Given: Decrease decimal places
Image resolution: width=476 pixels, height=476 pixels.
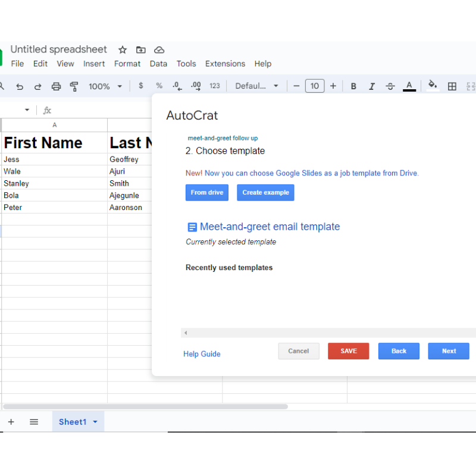Looking at the screenshot, I should (177, 86).
